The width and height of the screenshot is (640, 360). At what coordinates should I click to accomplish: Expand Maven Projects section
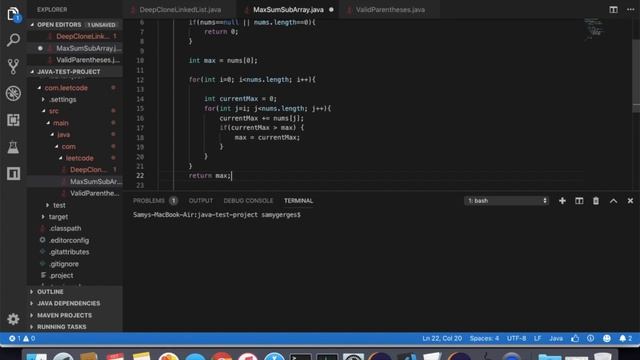tap(75, 315)
